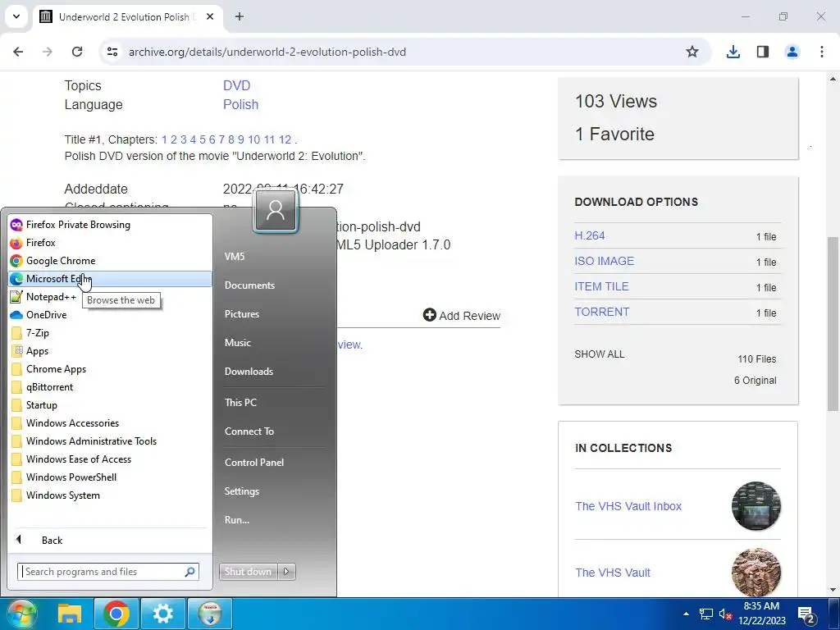Viewport: 840px width, 630px height.
Task: Open File Explorer from the taskbar
Action: (x=70, y=614)
